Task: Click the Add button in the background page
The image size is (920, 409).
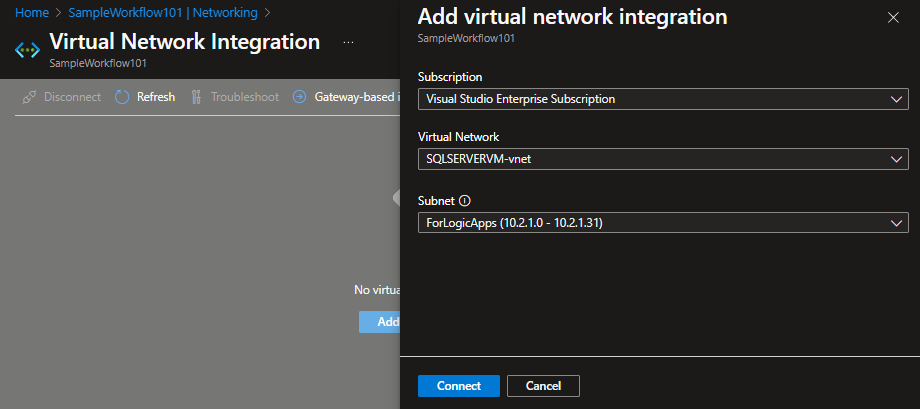Action: pos(380,322)
